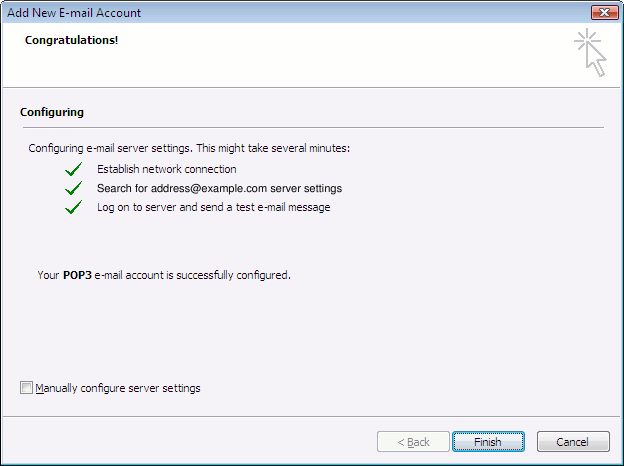Close the dialog with the red X button

[602, 13]
